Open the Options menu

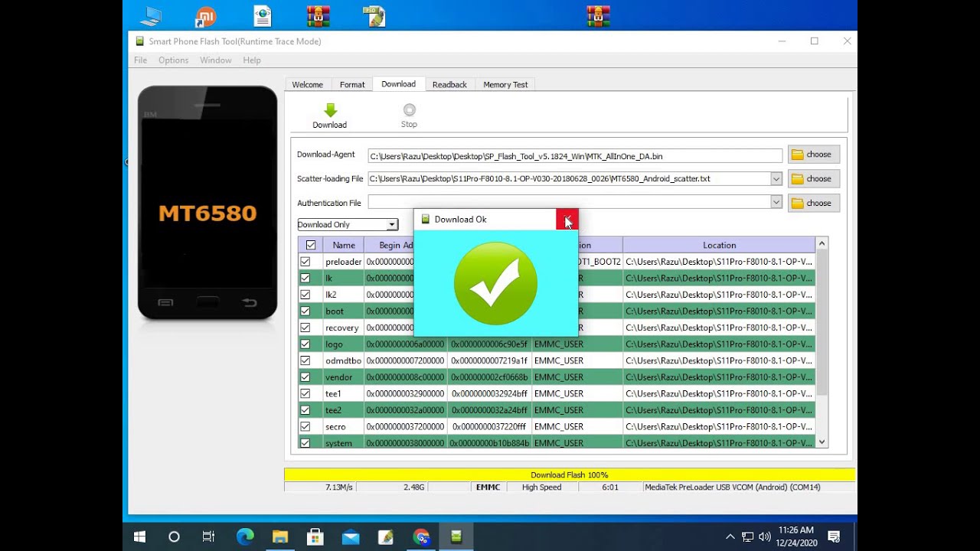pos(173,60)
